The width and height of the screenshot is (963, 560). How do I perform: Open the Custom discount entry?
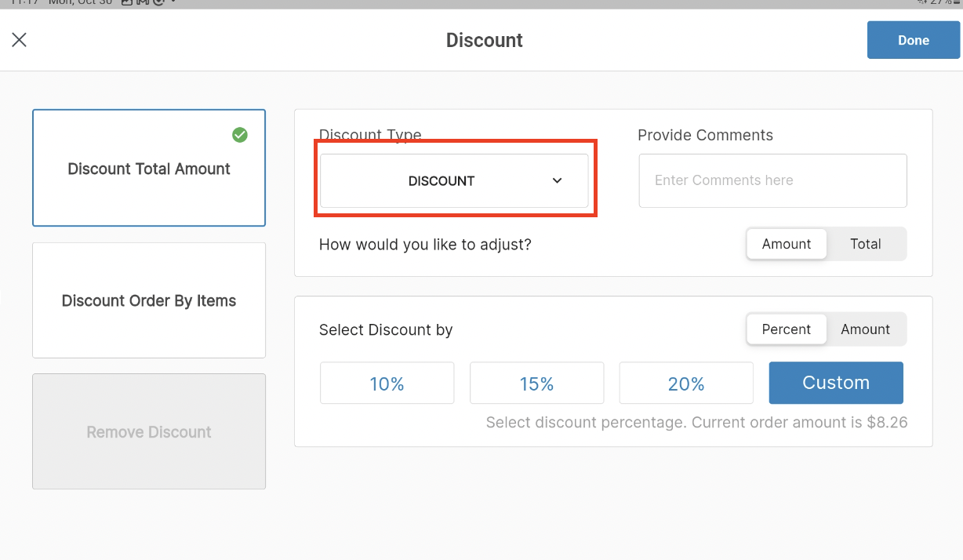pos(835,383)
